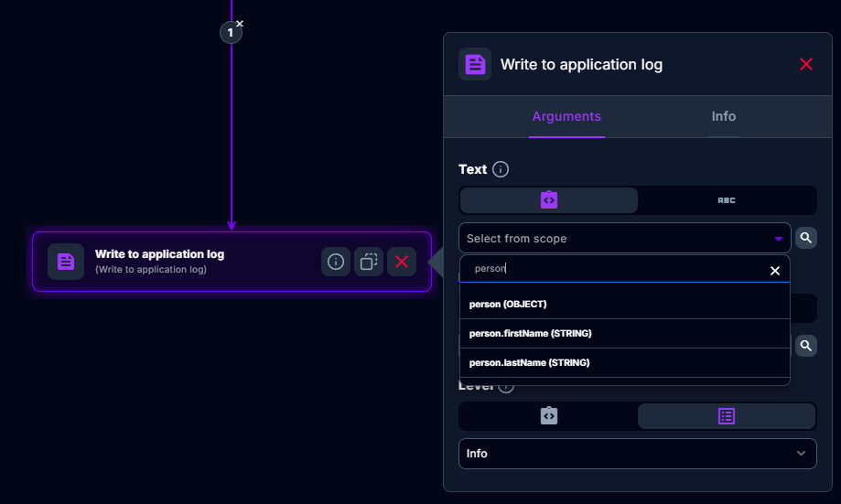Switch to the Info tab
Viewport: 841px width, 504px height.
[723, 116]
